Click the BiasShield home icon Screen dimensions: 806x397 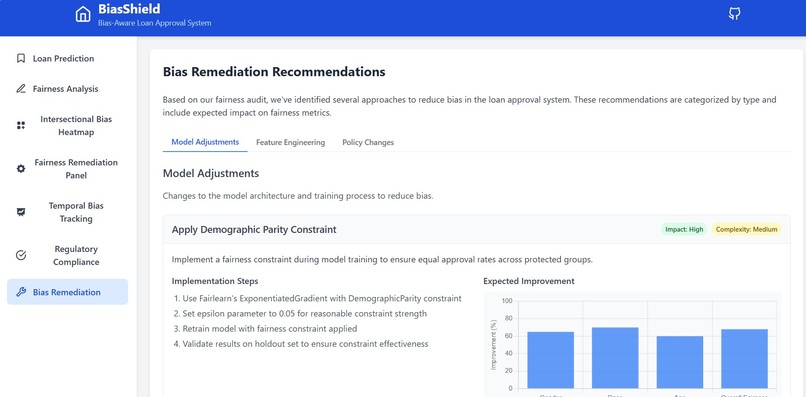83,14
